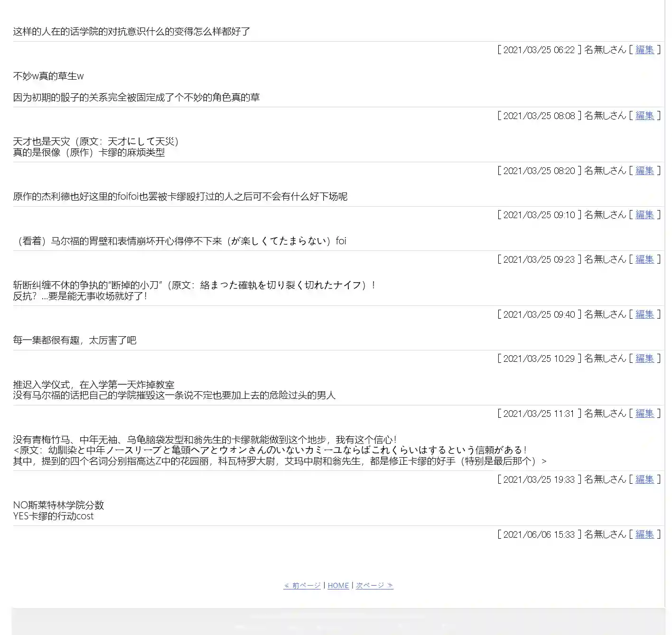Edit the comment posted at 19:33
This screenshot has width=672, height=635.
coord(644,479)
